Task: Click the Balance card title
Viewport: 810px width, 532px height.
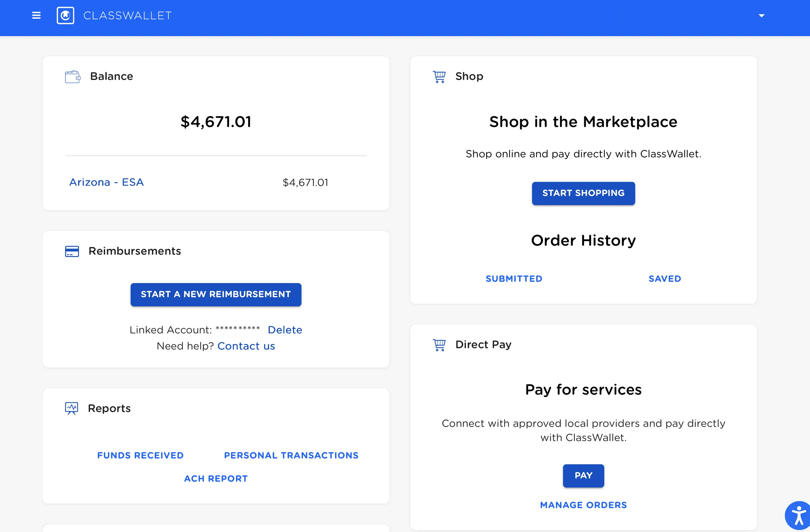Action: [112, 76]
